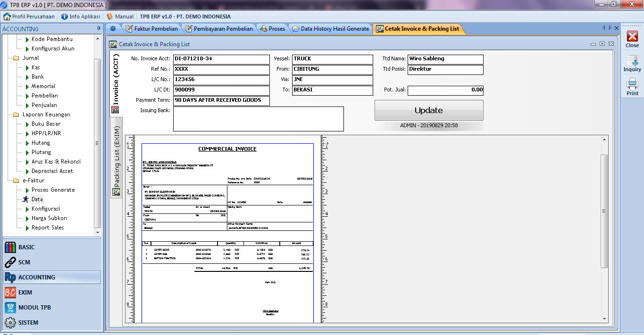644x335 pixels.
Task: Open the EXIM module icon
Action: (x=10, y=293)
